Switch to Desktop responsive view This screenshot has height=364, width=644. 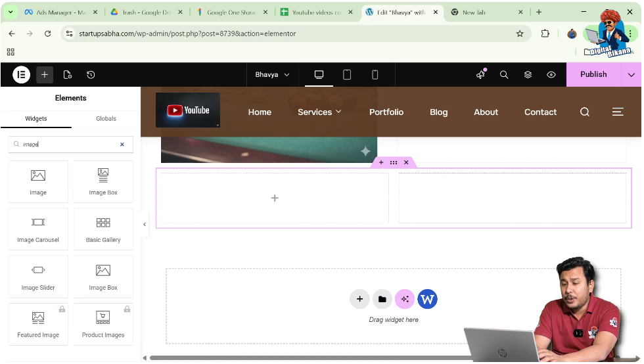click(x=319, y=75)
